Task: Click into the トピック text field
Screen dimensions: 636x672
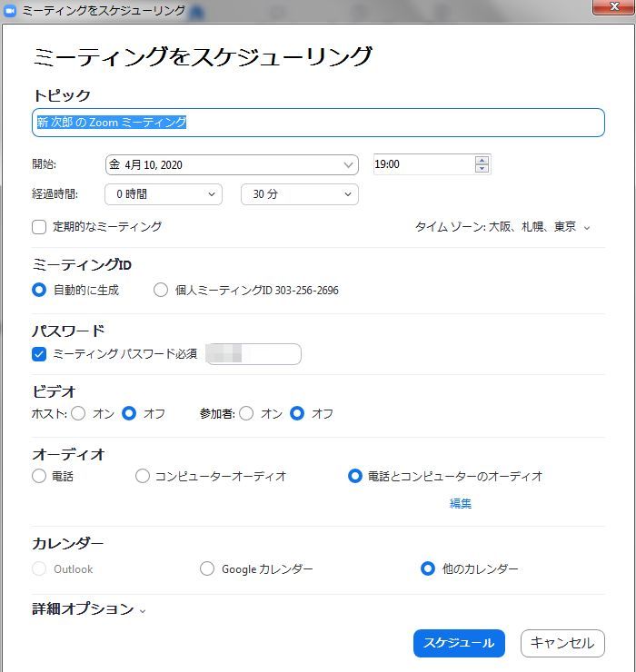Action: [318, 123]
